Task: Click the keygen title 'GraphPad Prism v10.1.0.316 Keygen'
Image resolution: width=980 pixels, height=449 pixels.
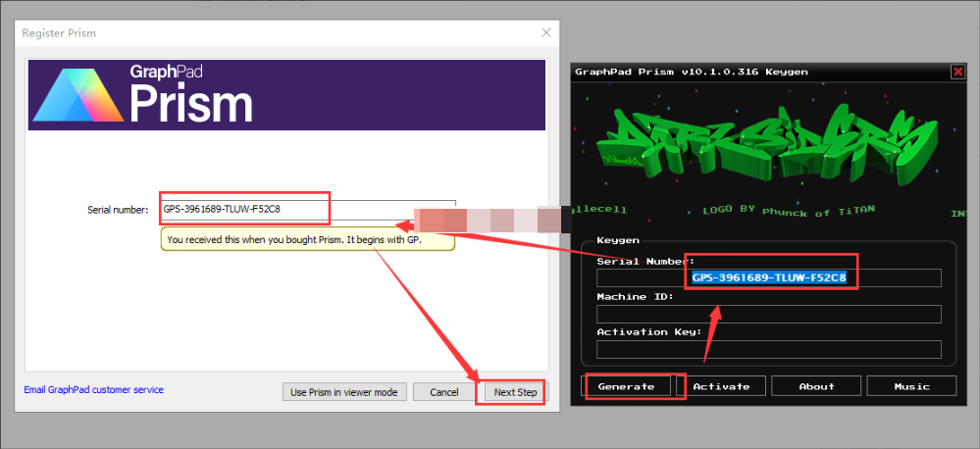Action: (692, 72)
